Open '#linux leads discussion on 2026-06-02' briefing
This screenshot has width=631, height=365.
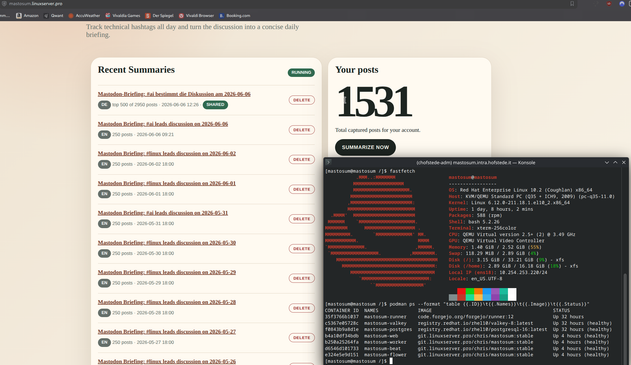[x=167, y=153]
